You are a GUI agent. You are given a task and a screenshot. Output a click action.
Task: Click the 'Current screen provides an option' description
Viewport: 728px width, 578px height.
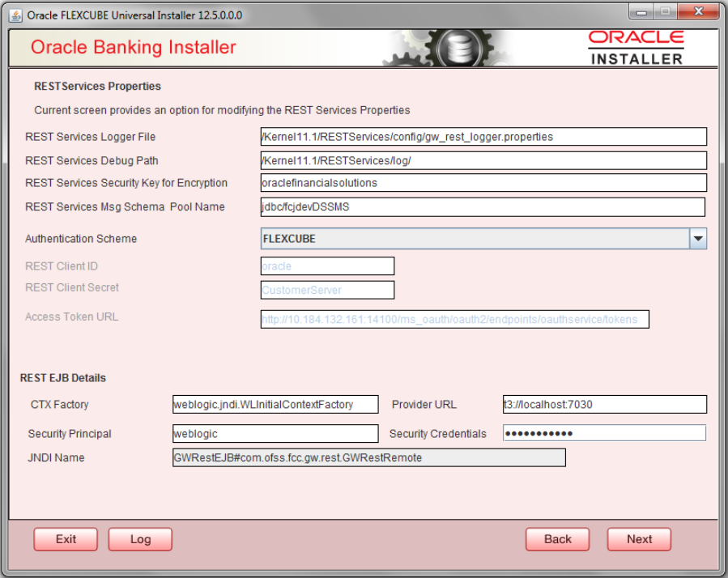[222, 110]
